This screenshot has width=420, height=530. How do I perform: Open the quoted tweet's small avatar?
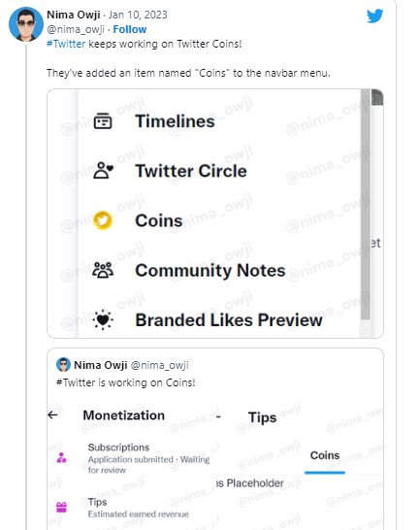pyautogui.click(x=63, y=365)
